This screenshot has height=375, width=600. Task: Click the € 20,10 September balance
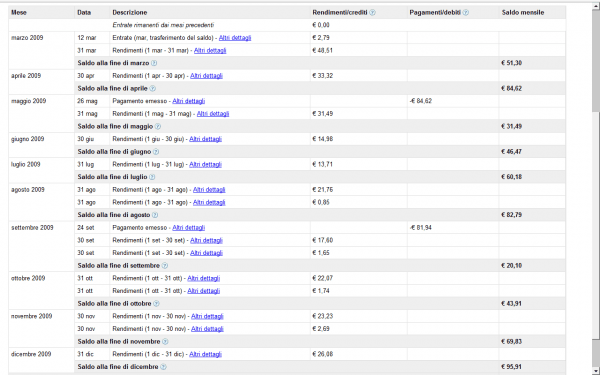[x=512, y=266]
